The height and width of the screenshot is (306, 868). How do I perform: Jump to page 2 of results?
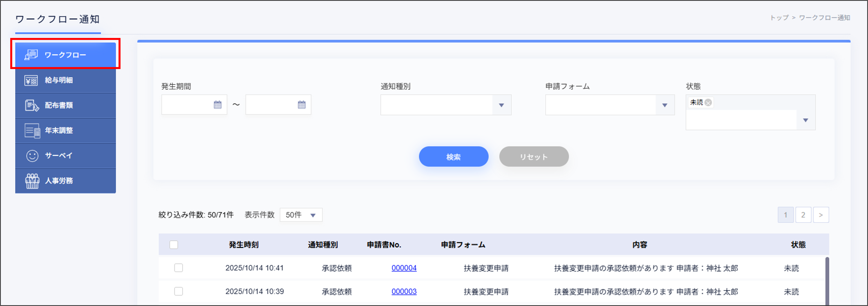point(803,215)
